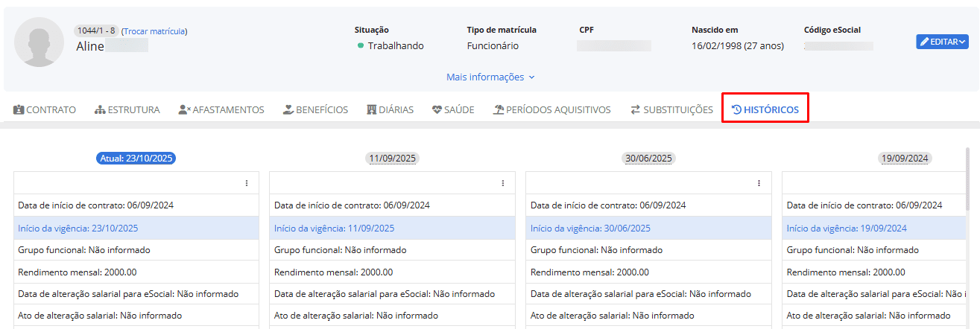The height and width of the screenshot is (329, 980).
Task: Click Ato de alteração salarial in 30/06/2025 card
Action: point(648,316)
